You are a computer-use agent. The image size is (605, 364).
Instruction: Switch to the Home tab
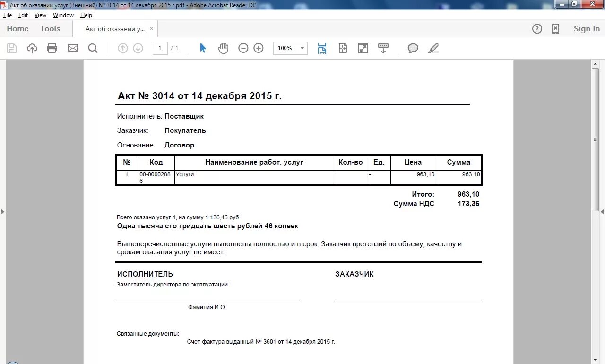tap(17, 29)
